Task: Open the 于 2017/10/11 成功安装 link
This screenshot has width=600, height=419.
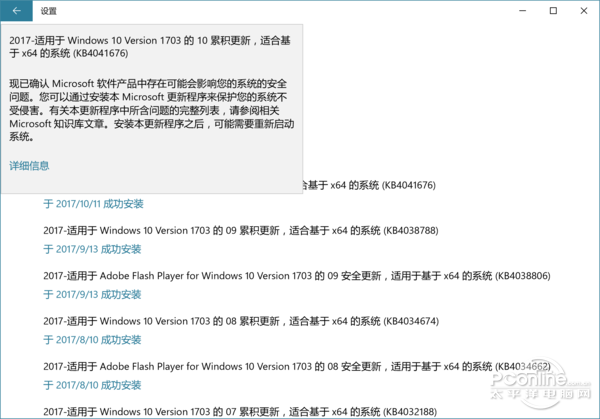Action: point(93,204)
